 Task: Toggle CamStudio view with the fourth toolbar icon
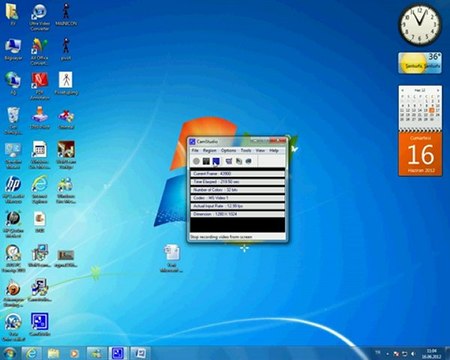pyautogui.click(x=229, y=161)
